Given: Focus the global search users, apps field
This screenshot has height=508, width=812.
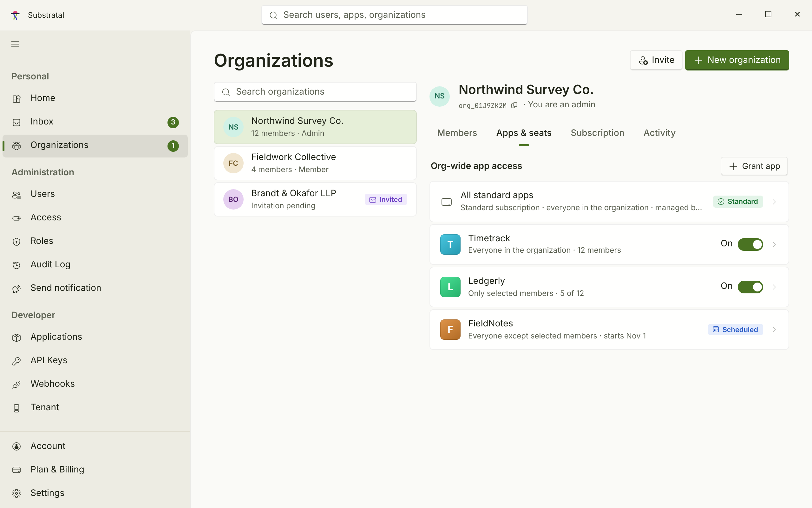Looking at the screenshot, I should (x=394, y=15).
